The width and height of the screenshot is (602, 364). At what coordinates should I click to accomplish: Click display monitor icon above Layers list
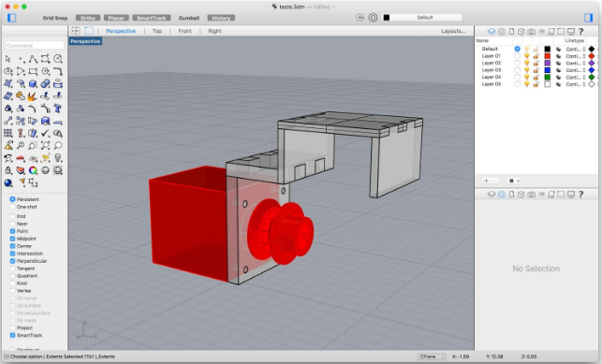[x=571, y=32]
